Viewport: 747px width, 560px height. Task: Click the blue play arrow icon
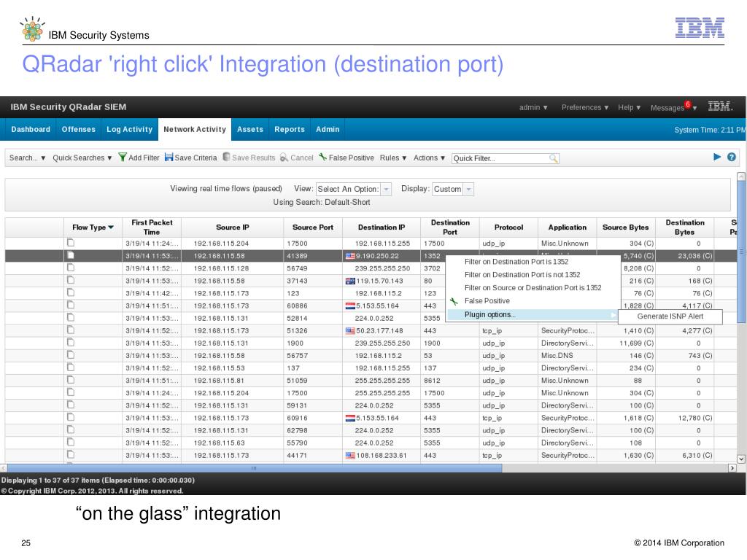[717, 157]
